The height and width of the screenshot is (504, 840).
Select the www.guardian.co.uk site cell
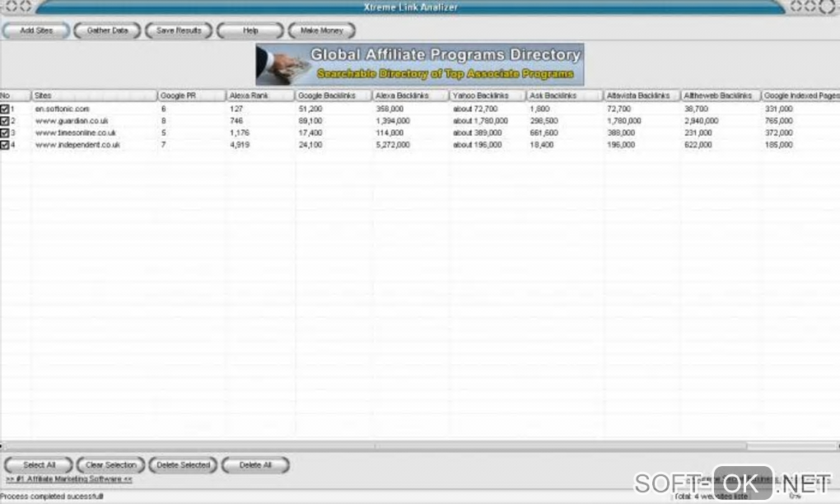[72, 121]
